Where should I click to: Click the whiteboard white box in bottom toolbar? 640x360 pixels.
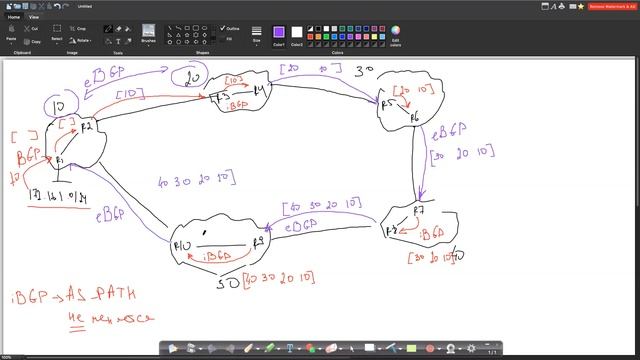[x=369, y=348]
